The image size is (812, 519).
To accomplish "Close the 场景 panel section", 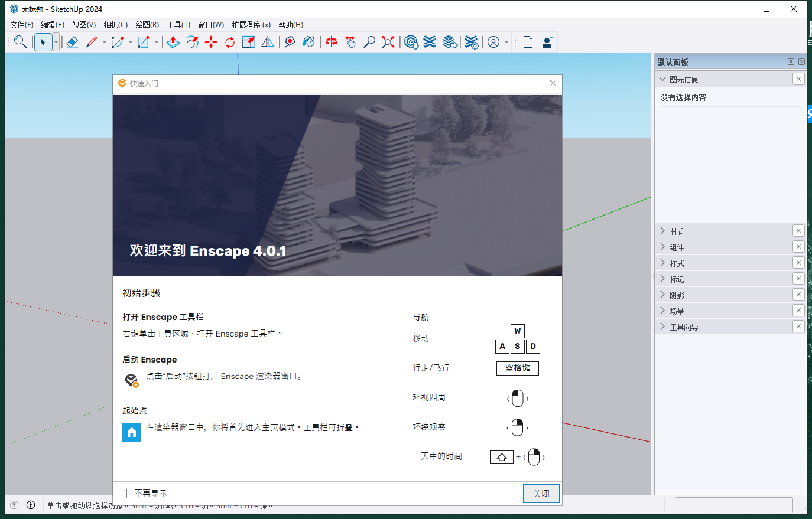I will click(798, 310).
